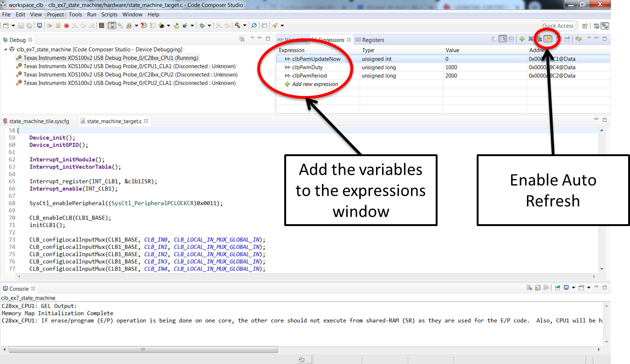
Task: Switch to the Registers tab
Action: pos(370,40)
